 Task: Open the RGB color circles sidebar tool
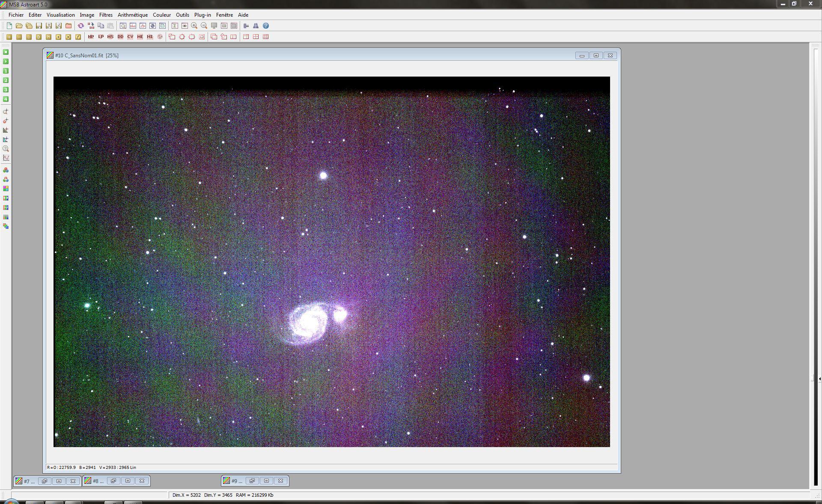(6, 170)
